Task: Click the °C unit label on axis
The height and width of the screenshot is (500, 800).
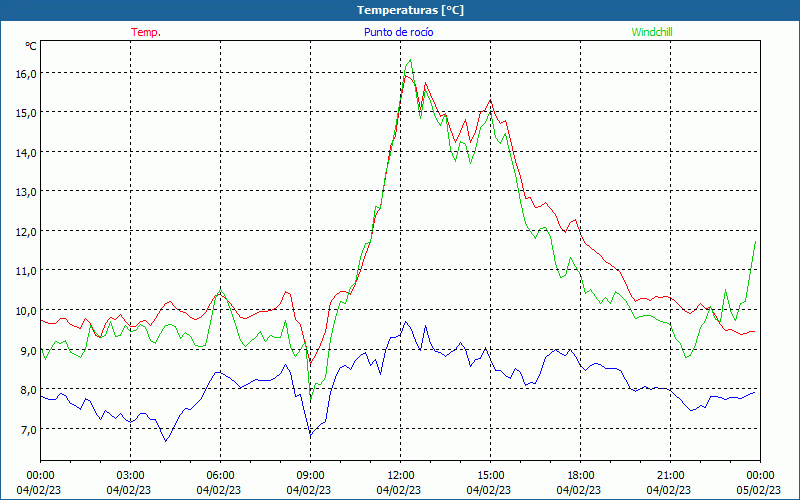Action: [x=31, y=46]
